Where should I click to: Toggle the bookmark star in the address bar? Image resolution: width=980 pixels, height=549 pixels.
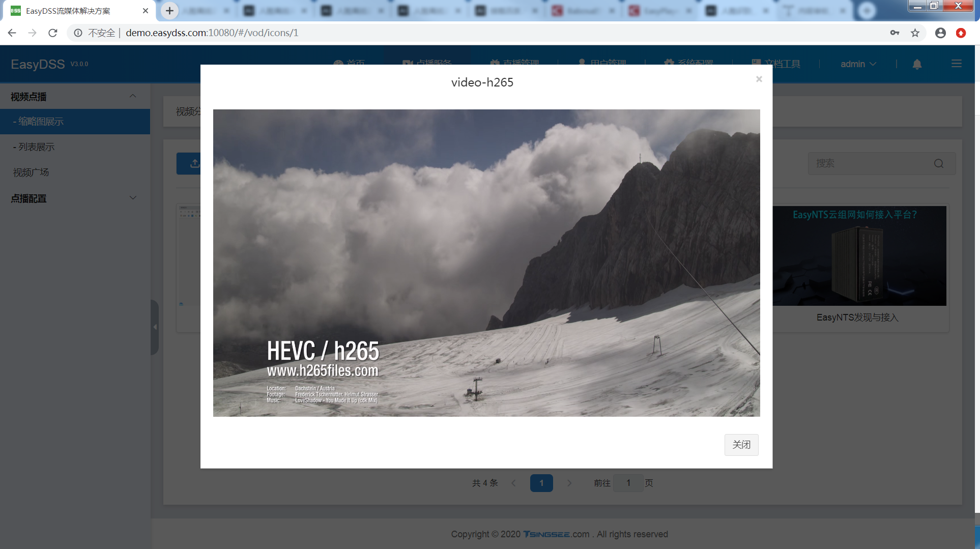[x=915, y=33]
